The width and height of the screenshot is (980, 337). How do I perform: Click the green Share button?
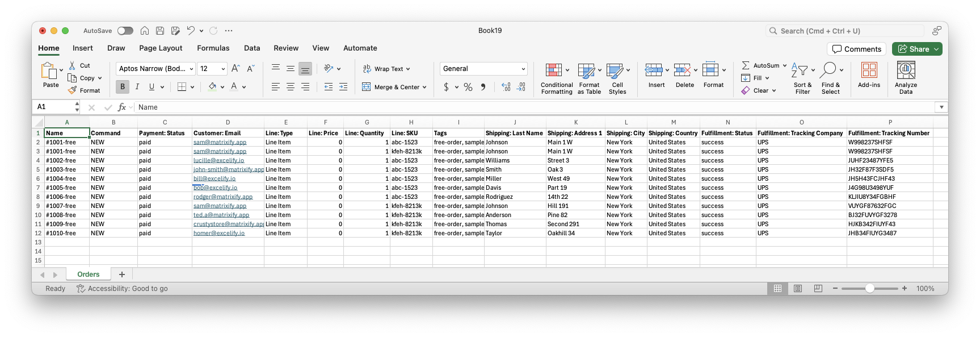pyautogui.click(x=916, y=49)
